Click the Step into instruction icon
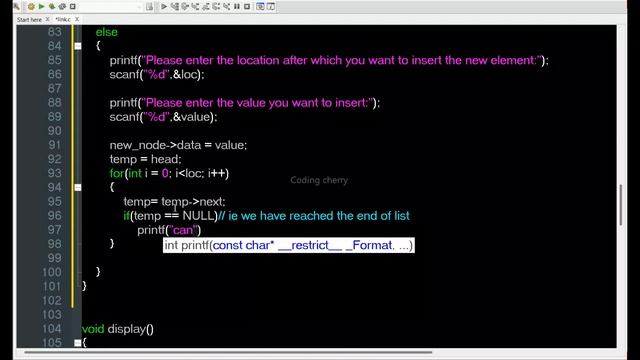 click(226, 7)
